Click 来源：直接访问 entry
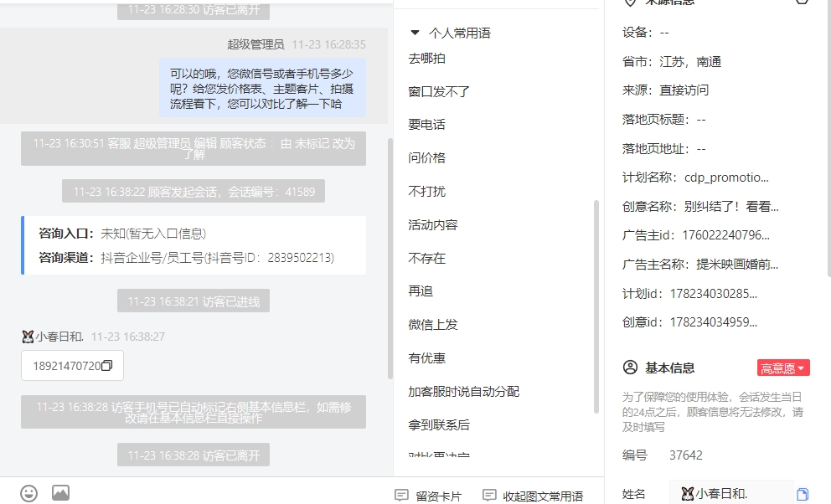 665,90
